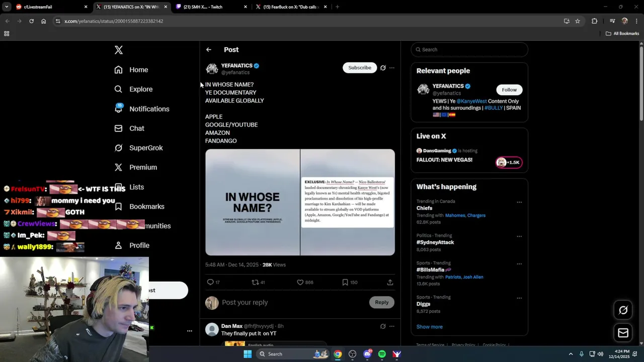Open the X logo home icon
The width and height of the screenshot is (644, 362).
coord(119,50)
